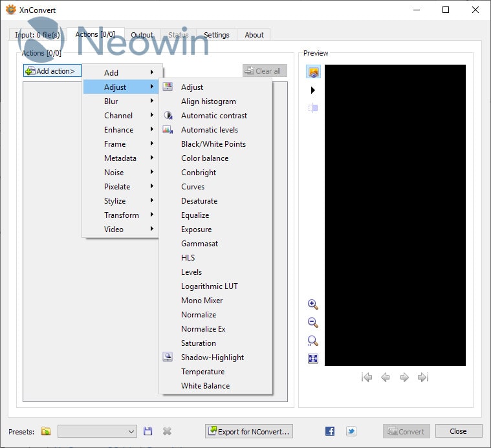The image size is (491, 448).
Task: Fit the preview image to window
Action: pos(313,358)
